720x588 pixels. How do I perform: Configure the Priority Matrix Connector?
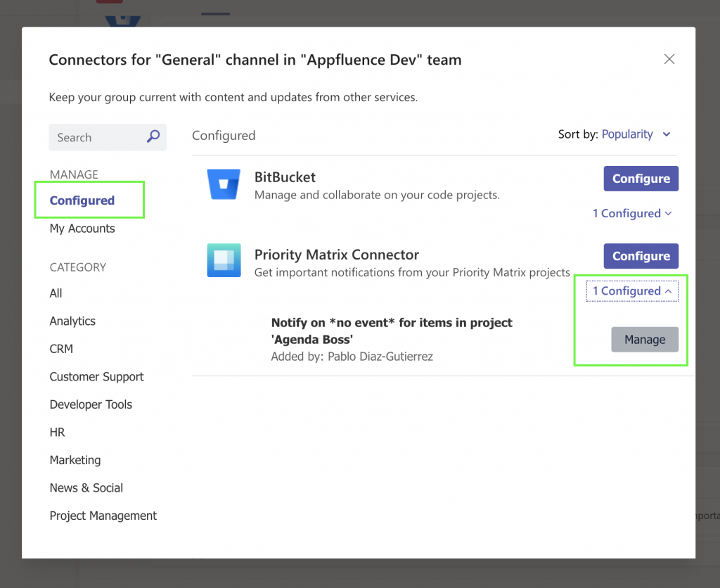[641, 255]
